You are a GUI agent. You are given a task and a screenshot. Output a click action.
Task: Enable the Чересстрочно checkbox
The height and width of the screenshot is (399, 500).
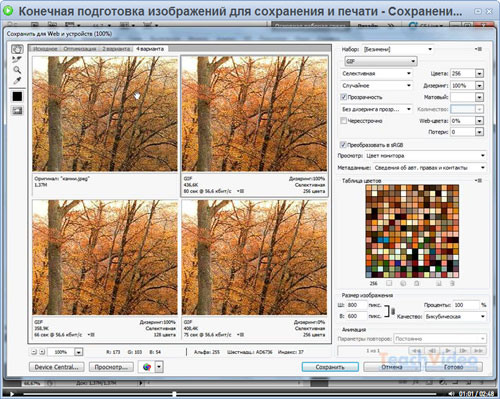(343, 121)
